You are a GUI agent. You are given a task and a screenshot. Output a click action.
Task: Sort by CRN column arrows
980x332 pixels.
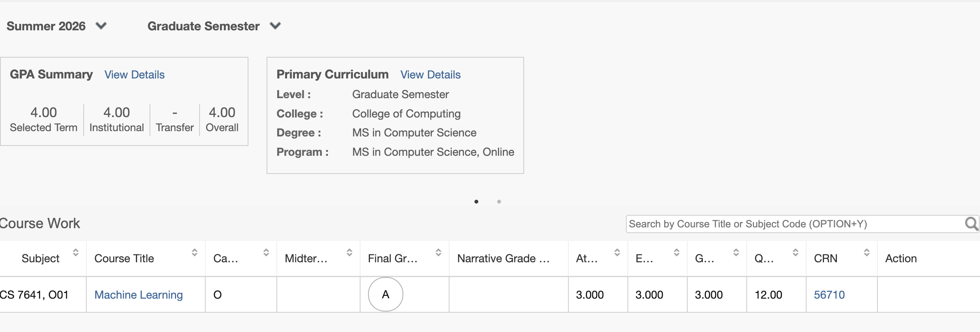866,252
